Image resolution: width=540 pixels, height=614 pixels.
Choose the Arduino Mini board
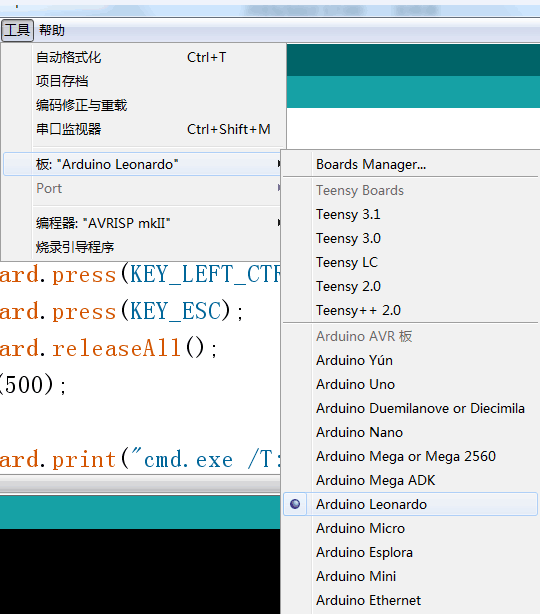[410, 576]
